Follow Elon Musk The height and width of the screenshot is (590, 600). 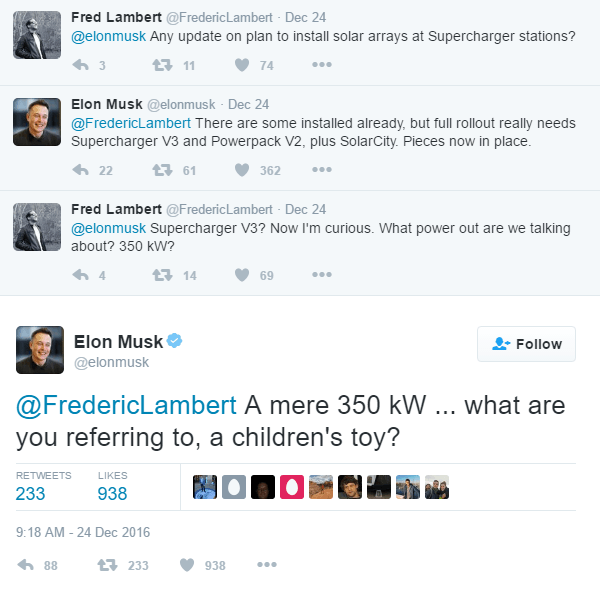point(526,344)
